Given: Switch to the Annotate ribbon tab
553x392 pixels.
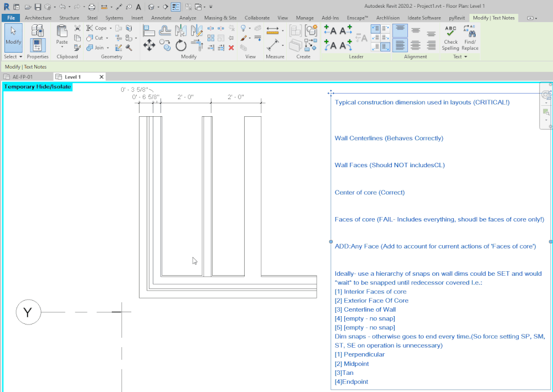Looking at the screenshot, I should [161, 18].
